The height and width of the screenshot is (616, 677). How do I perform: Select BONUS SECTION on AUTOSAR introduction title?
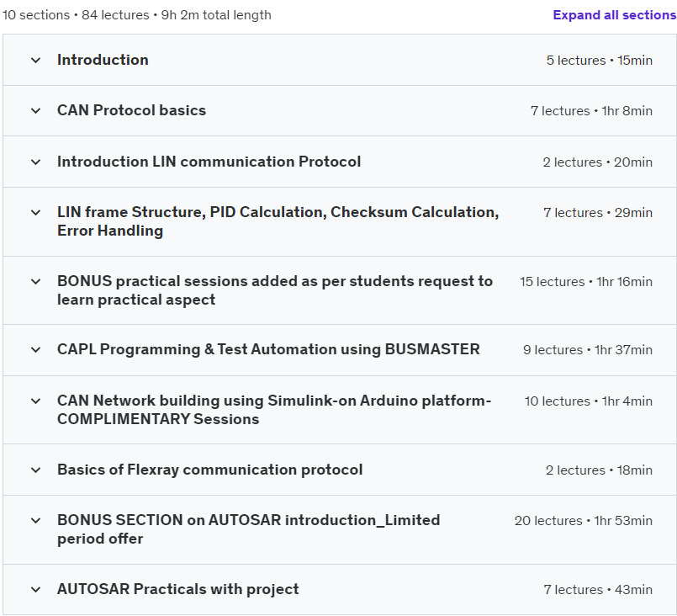pyautogui.click(x=249, y=529)
